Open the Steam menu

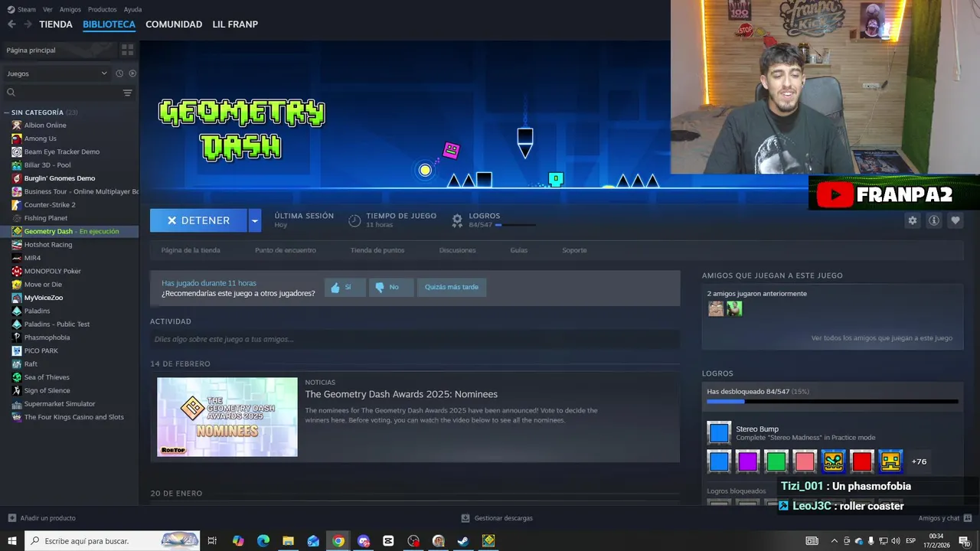(21, 9)
